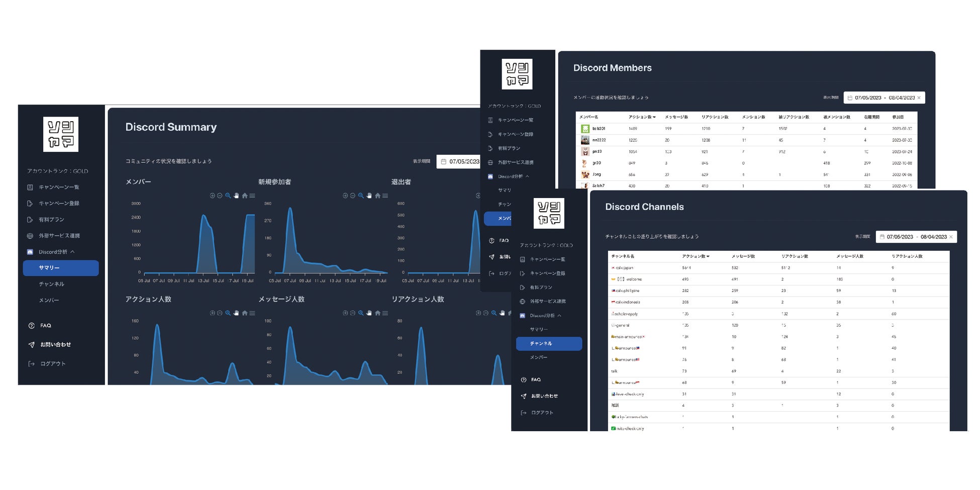Open メンバー in the Summary window sidebar
Screen dimensions: 980x490
(x=49, y=300)
